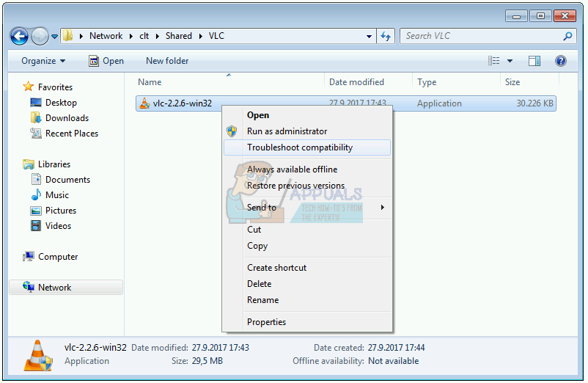Screen dimensions: 588x383
Task: Click the Downloads folder icon
Action: 36,118
